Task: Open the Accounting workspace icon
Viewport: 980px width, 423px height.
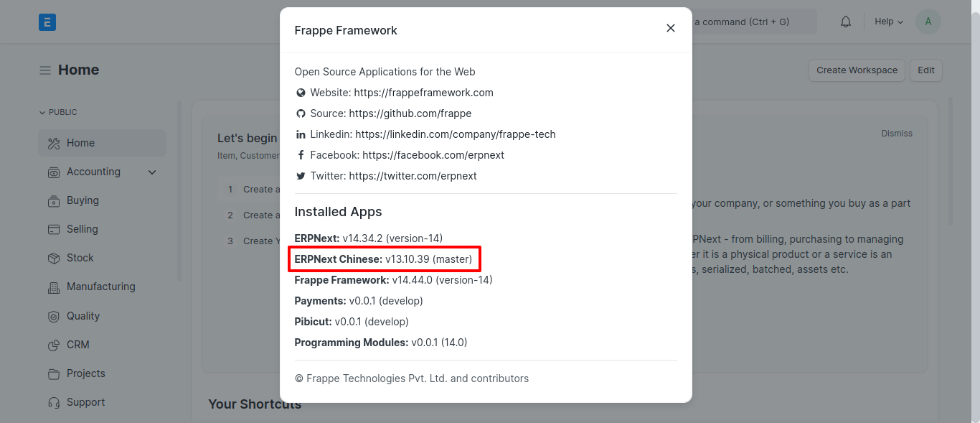Action: pyautogui.click(x=54, y=172)
